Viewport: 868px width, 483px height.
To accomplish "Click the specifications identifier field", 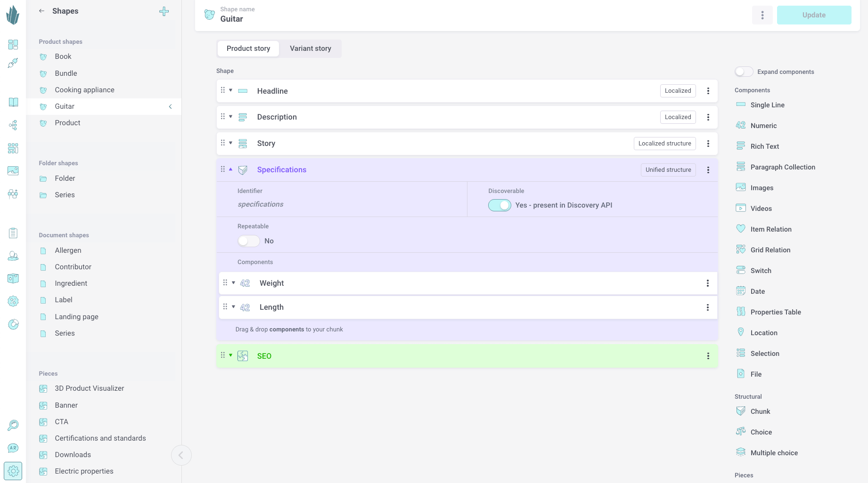I will 261,204.
